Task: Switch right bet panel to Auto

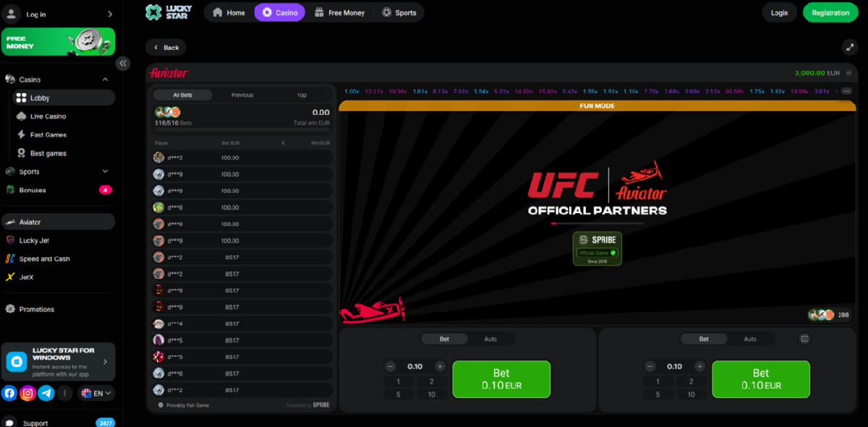Action: 750,339
